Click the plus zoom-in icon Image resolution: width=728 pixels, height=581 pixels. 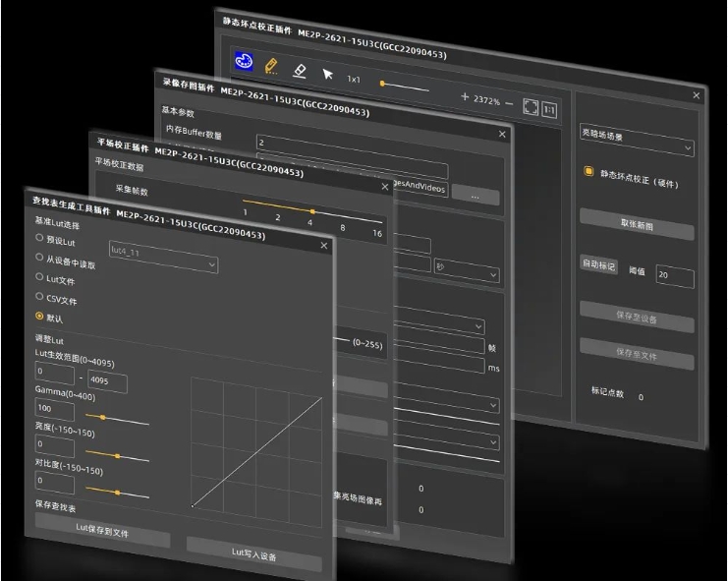pos(465,96)
